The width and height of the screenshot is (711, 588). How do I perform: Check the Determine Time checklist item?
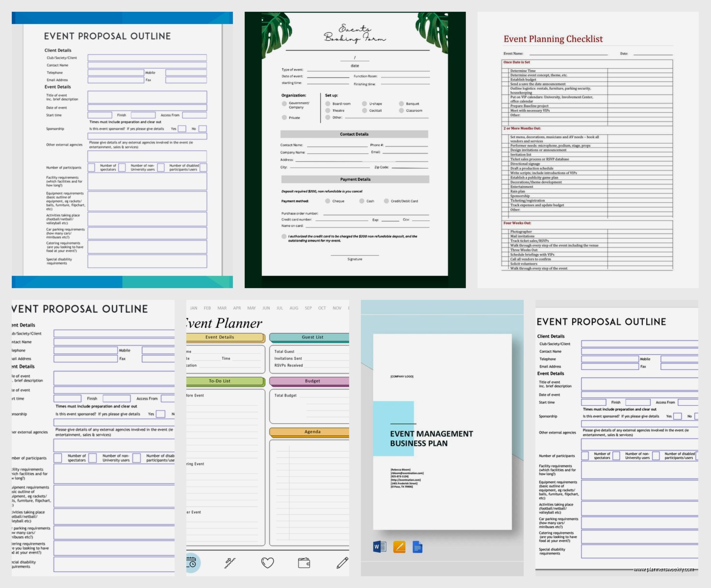[x=507, y=71]
